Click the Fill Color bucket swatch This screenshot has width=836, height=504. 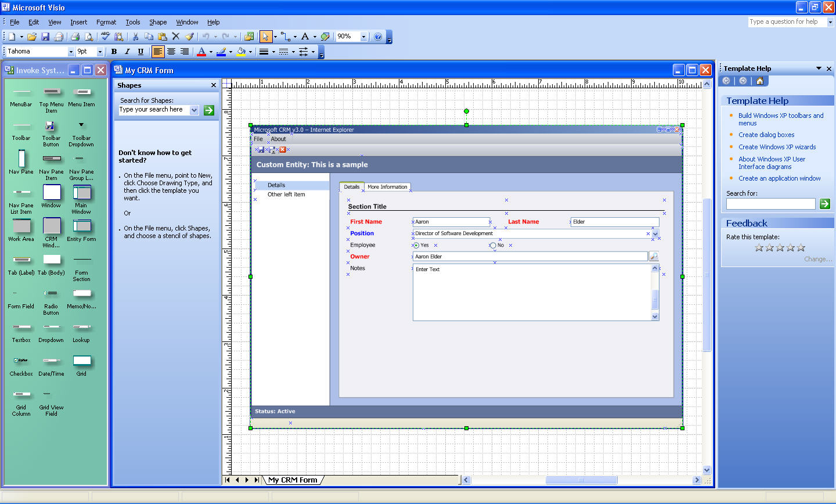point(241,52)
